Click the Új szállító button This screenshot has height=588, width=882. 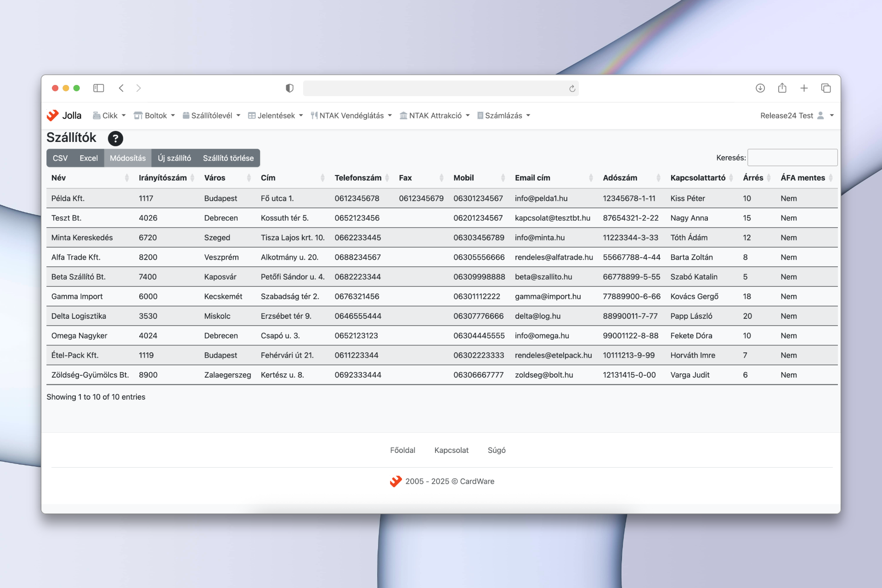tap(175, 158)
